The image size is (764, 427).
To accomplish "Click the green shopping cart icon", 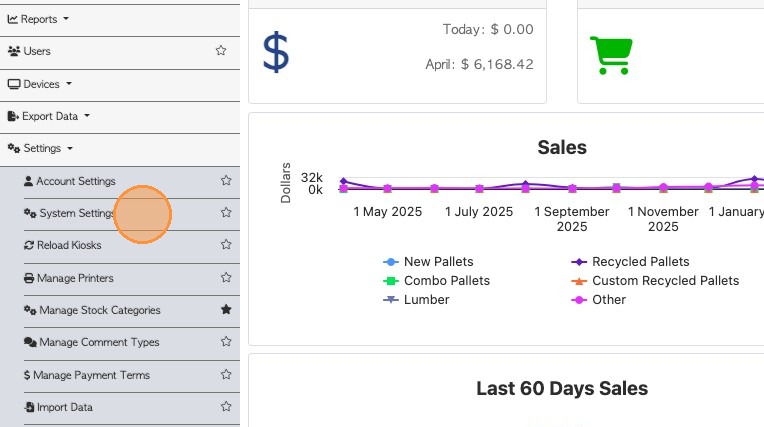I will [610, 54].
